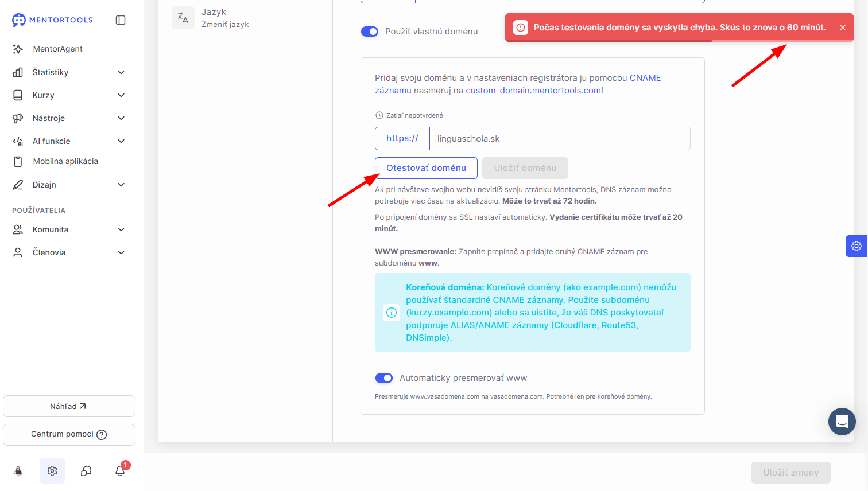Open the notifications bell icon
Image resolution: width=868 pixels, height=491 pixels.
pyautogui.click(x=120, y=470)
